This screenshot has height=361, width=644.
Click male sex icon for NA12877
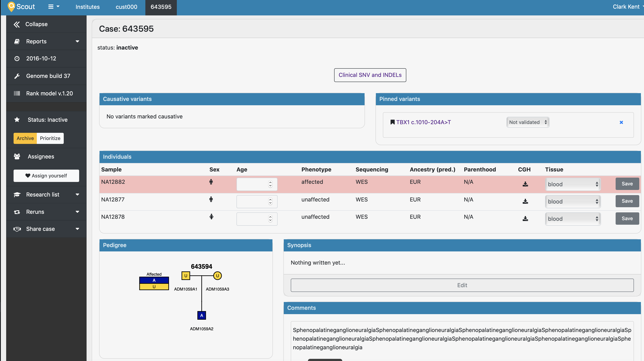[211, 199]
